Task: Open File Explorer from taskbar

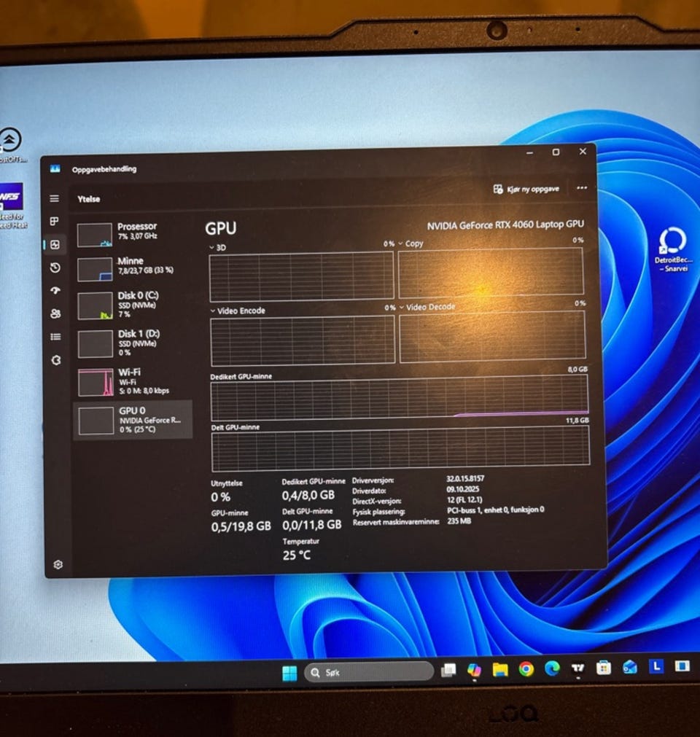Action: (x=499, y=669)
